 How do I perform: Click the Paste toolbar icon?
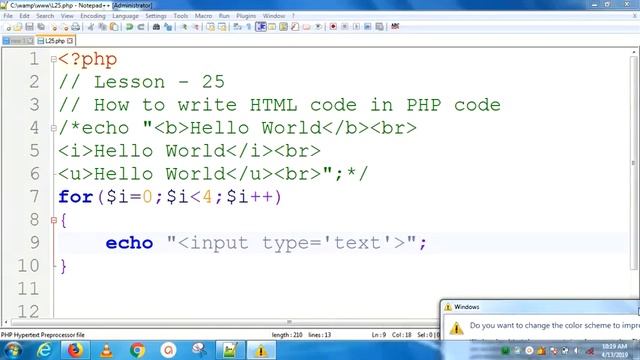(x=114, y=27)
